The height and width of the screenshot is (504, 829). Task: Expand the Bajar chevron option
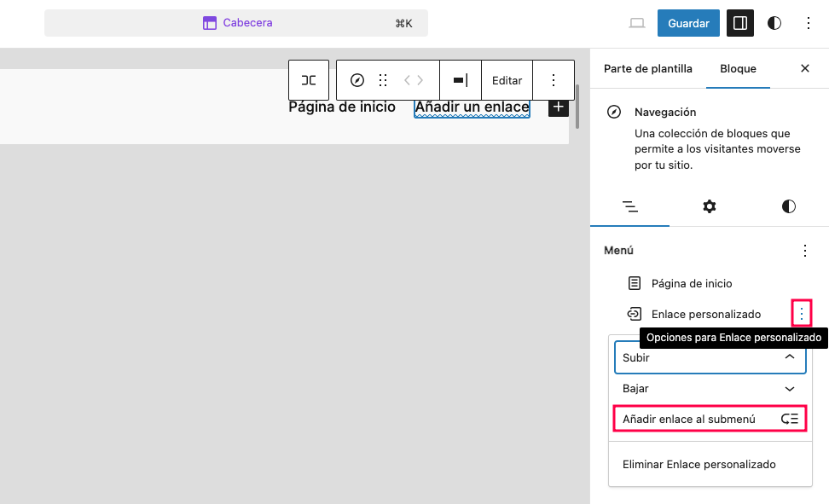[x=789, y=388]
